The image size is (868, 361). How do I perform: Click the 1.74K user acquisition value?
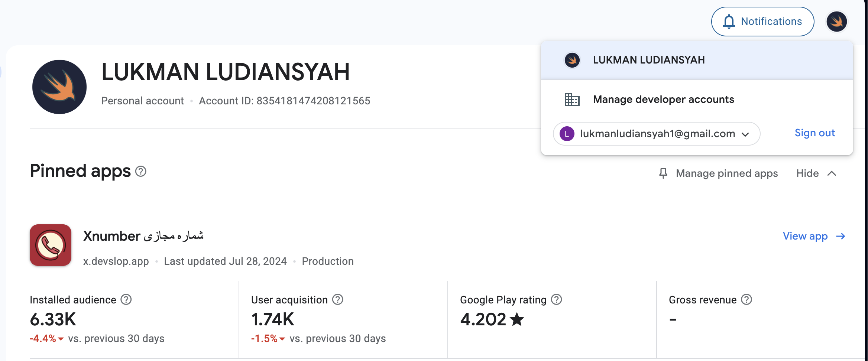[273, 319]
